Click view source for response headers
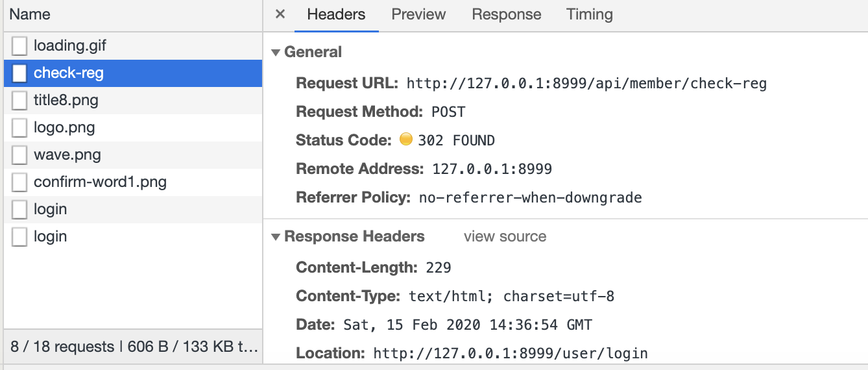Image resolution: width=868 pixels, height=370 pixels. 505,237
